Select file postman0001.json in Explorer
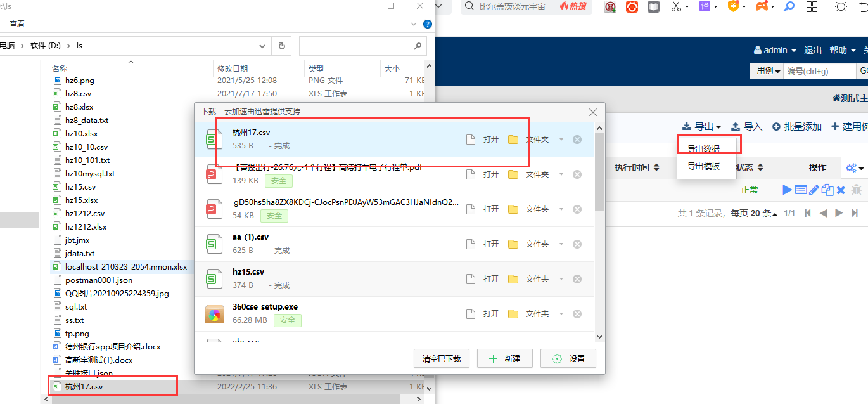The image size is (868, 404). click(98, 280)
